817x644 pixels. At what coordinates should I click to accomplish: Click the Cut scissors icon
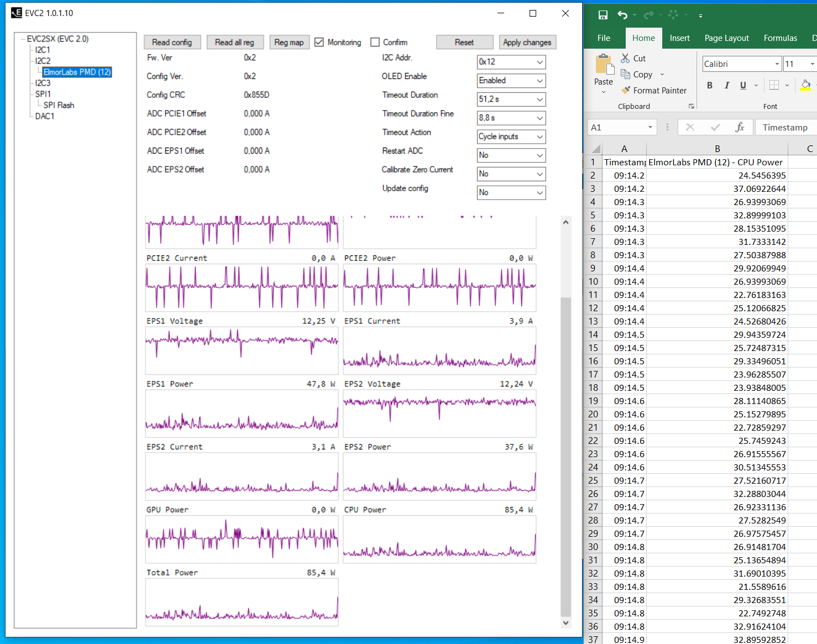pyautogui.click(x=625, y=58)
